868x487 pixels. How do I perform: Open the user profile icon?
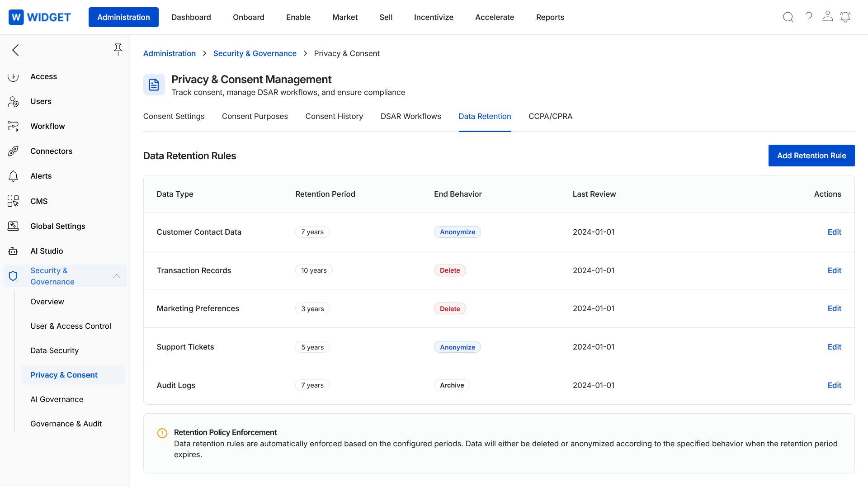827,17
